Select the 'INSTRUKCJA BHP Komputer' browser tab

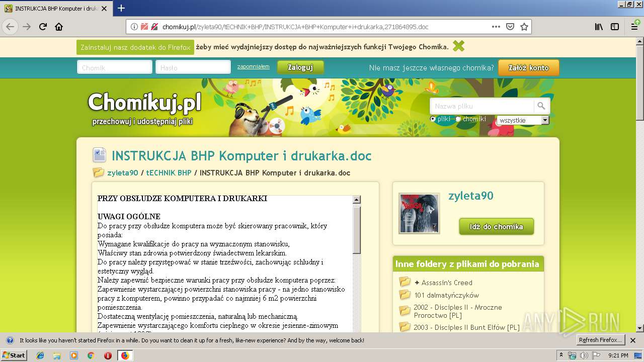(55, 9)
